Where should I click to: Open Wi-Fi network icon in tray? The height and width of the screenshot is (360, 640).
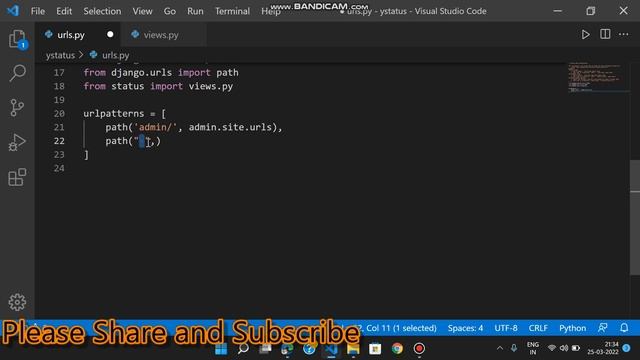[x=552, y=348]
